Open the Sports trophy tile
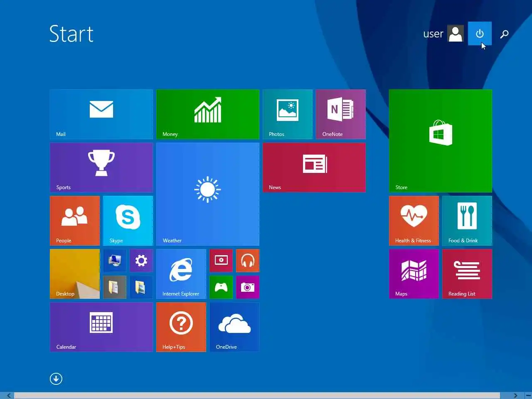 [x=101, y=167]
